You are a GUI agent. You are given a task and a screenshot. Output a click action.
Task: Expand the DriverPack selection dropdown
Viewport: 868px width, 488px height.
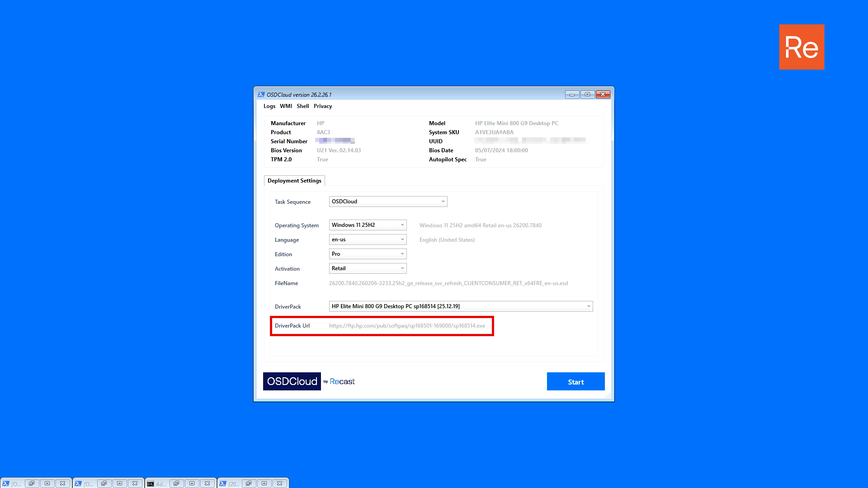461,306
